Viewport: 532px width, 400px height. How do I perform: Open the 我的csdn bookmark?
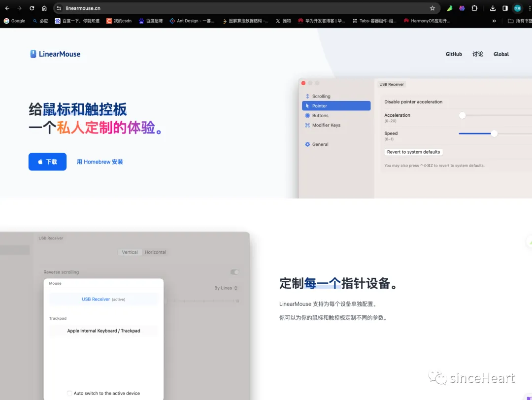(119, 21)
